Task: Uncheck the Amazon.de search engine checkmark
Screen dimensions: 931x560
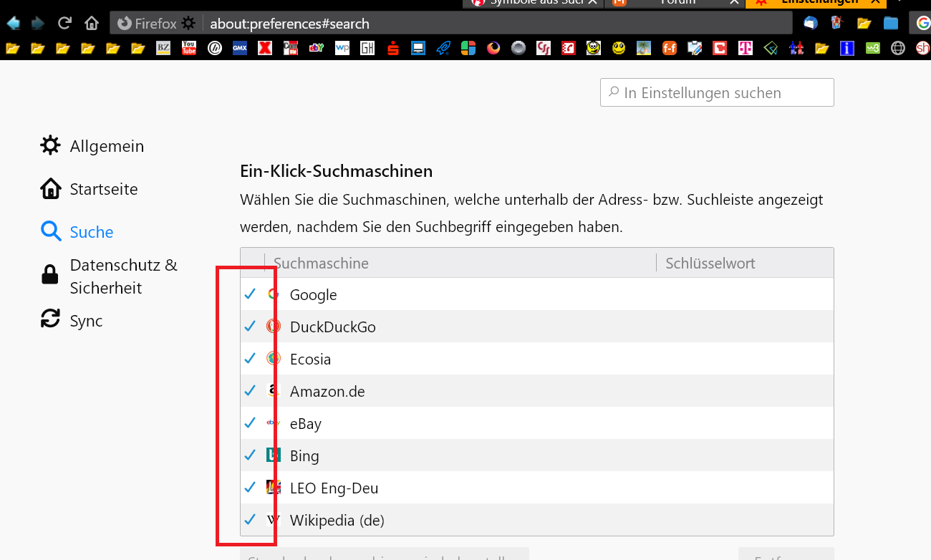Action: click(250, 391)
